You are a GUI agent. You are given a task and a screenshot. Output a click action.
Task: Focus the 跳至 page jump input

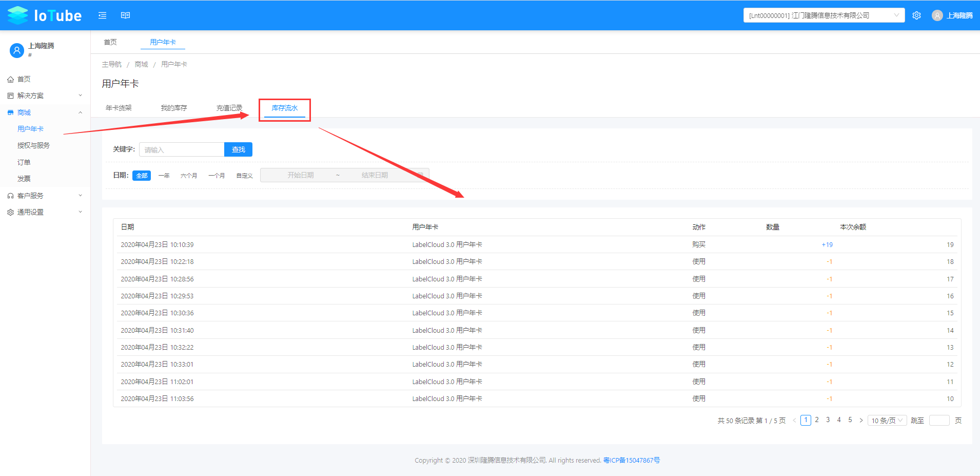pos(939,421)
